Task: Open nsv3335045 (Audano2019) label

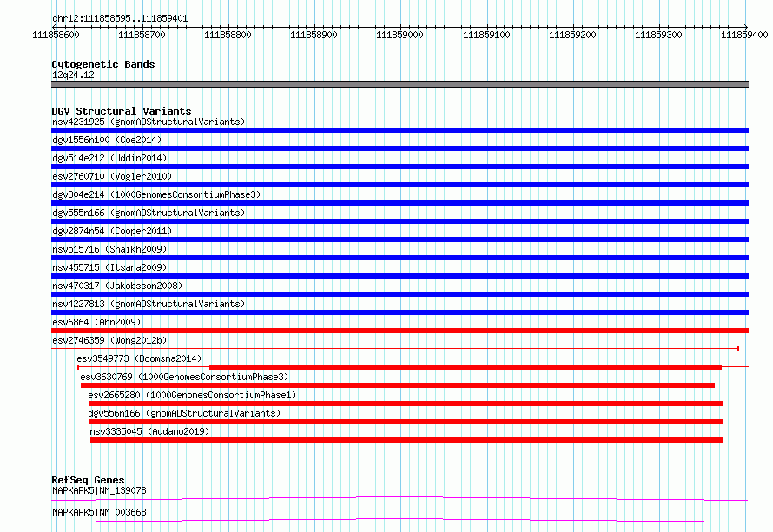Action: (149, 431)
